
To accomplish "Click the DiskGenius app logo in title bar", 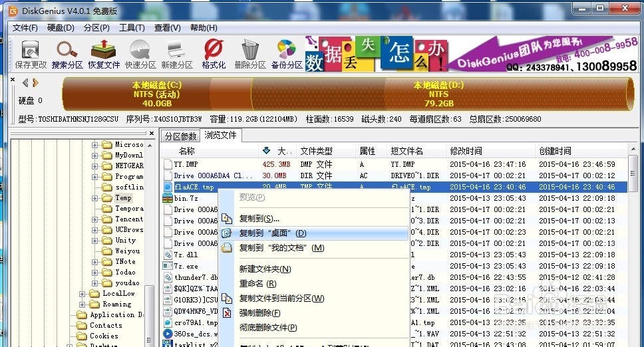I will [13, 11].
